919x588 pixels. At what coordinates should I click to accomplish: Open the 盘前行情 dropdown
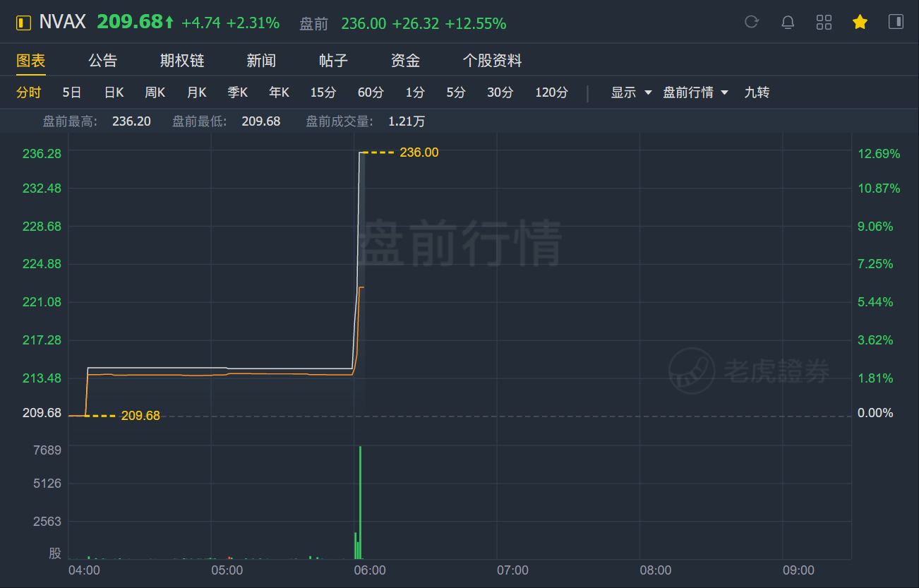pyautogui.click(x=695, y=92)
